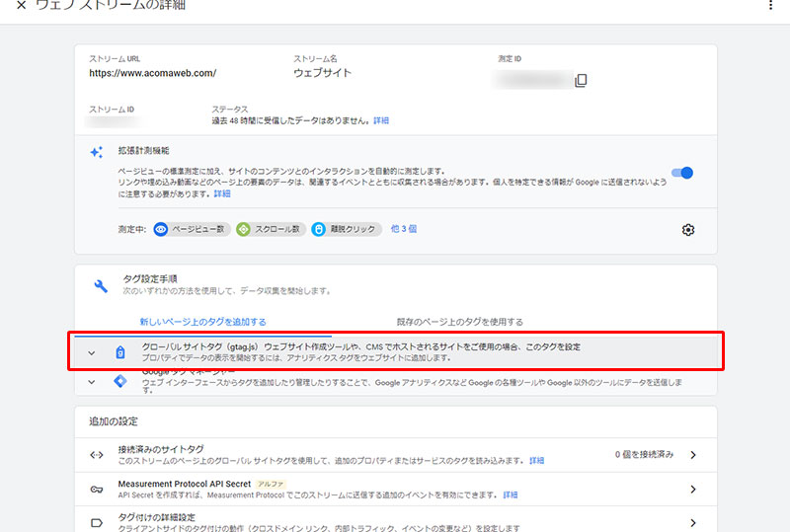Click the Google Tag Manager diamond icon
790x532 pixels.
point(120,381)
